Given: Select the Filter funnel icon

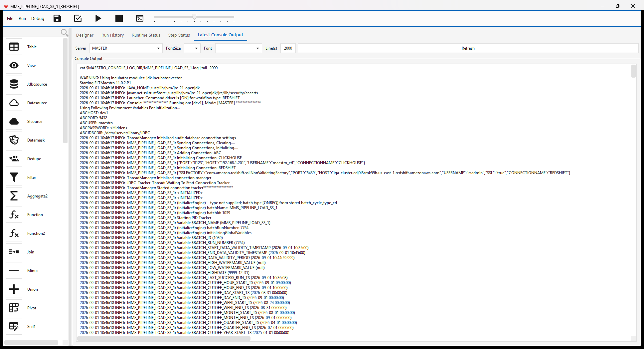Looking at the screenshot, I should 14,177.
